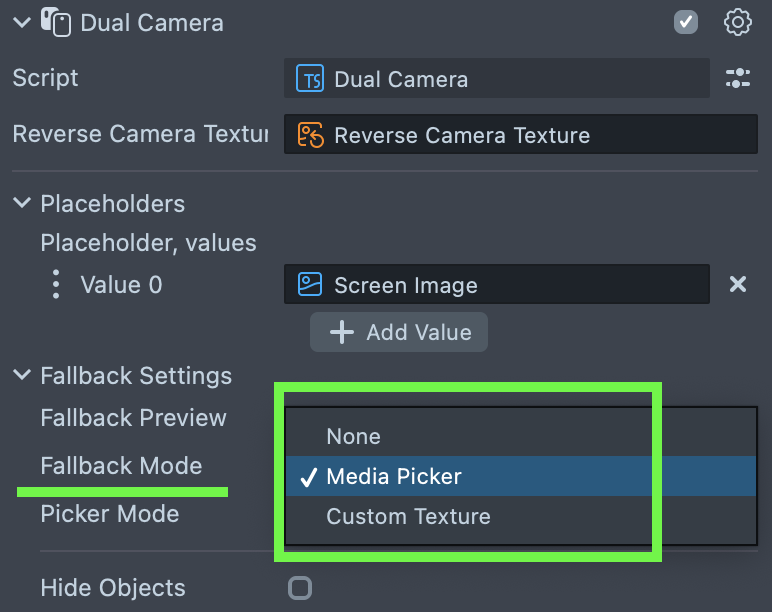Collapse the Dual Camera component

coord(21,22)
